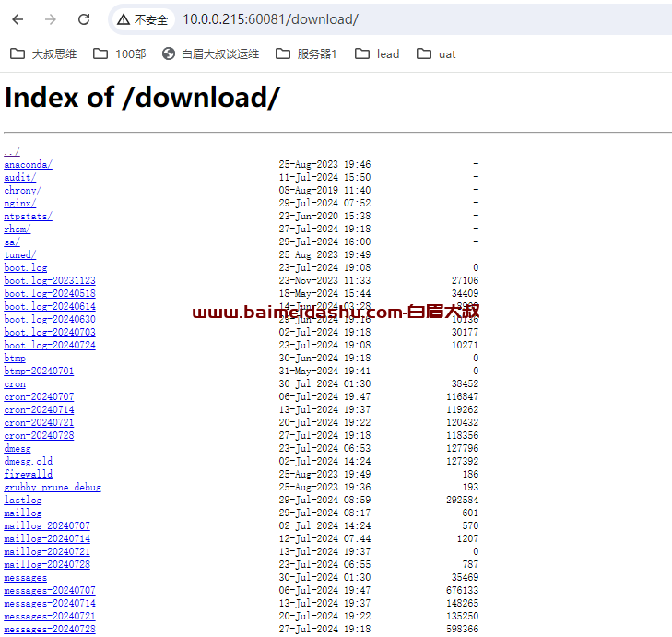This screenshot has height=637, width=672.
Task: Click the not secure warning badge
Action: (143, 19)
